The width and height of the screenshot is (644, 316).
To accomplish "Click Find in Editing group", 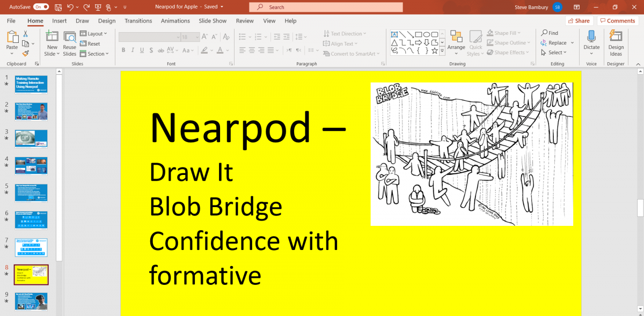I will (x=550, y=33).
